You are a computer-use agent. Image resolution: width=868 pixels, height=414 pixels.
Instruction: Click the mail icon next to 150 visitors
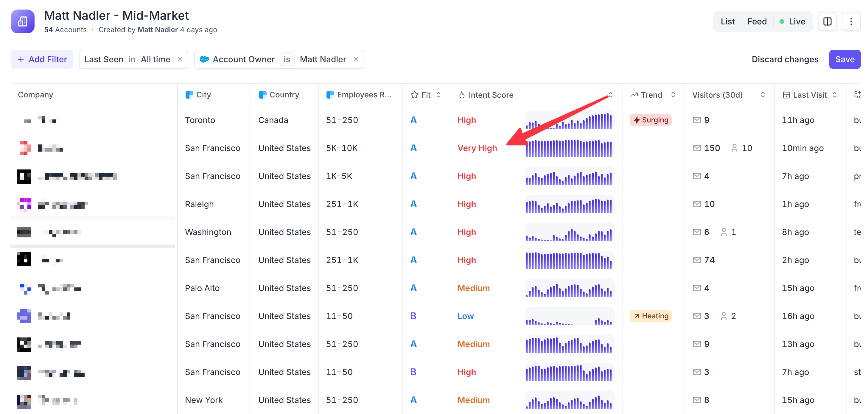point(696,148)
